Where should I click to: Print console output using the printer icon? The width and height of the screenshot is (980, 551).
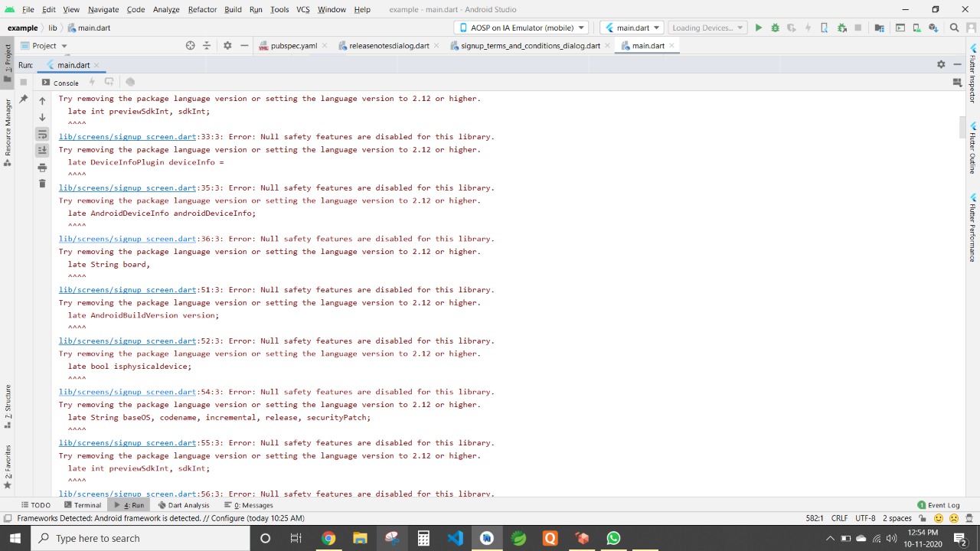coord(42,168)
